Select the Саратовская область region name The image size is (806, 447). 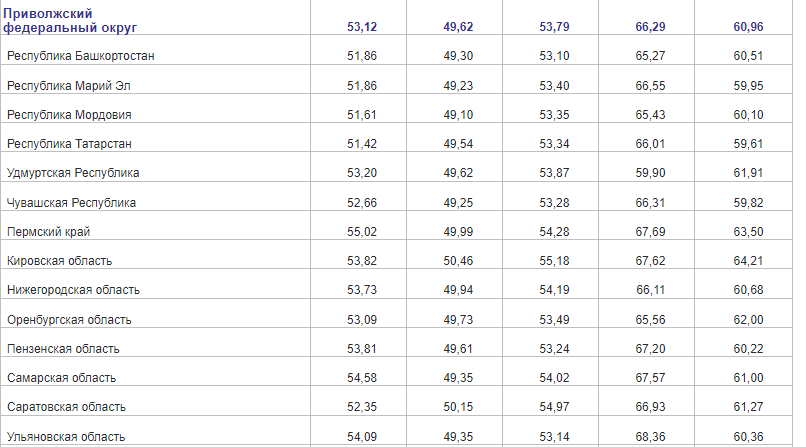click(x=66, y=407)
